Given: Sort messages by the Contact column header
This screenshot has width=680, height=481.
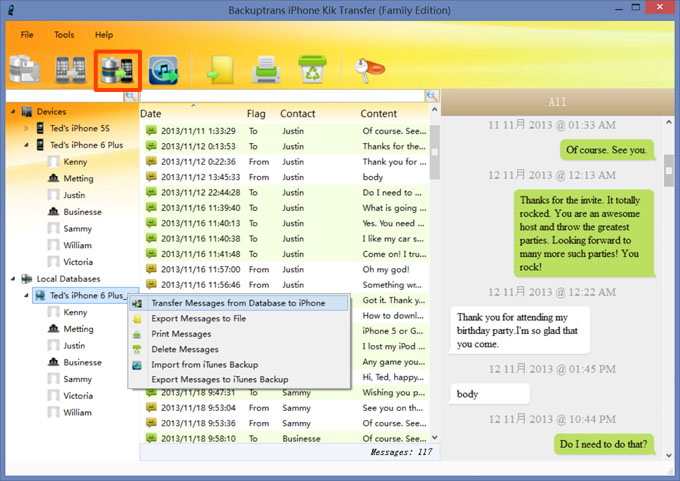Looking at the screenshot, I should pyautogui.click(x=298, y=114).
